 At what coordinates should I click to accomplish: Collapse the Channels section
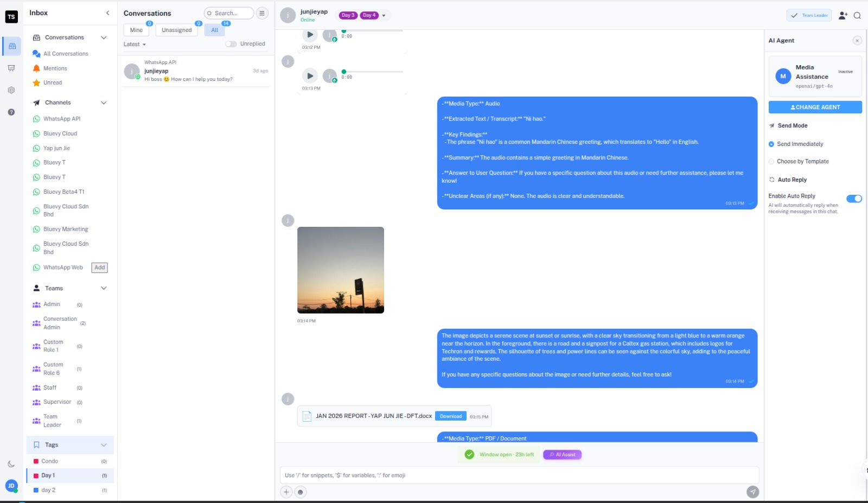pyautogui.click(x=104, y=103)
